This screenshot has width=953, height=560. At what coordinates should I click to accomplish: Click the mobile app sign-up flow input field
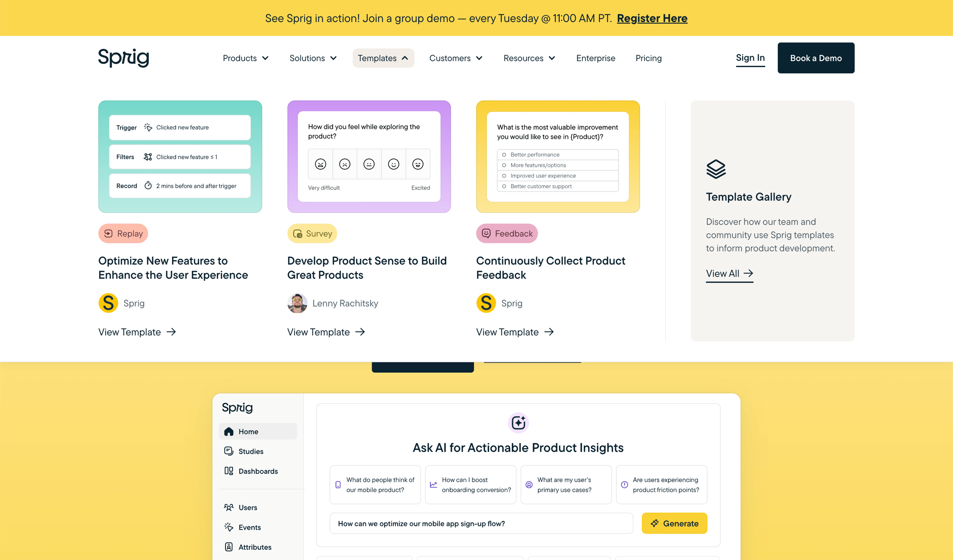481,523
